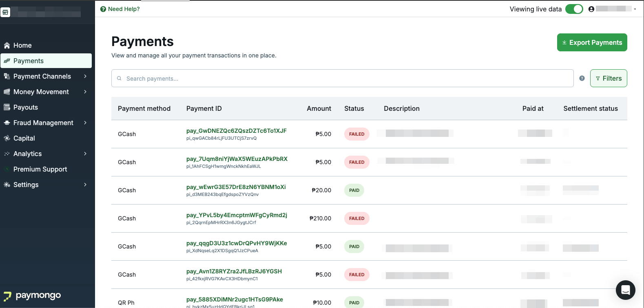Click the Search payments input field
The image size is (644, 308).
click(x=343, y=78)
